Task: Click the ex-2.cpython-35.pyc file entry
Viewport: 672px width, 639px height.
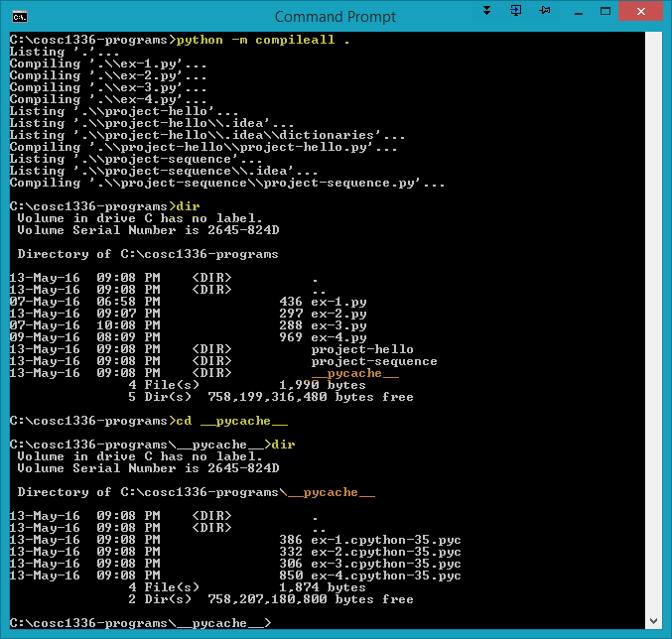Action: [386, 552]
